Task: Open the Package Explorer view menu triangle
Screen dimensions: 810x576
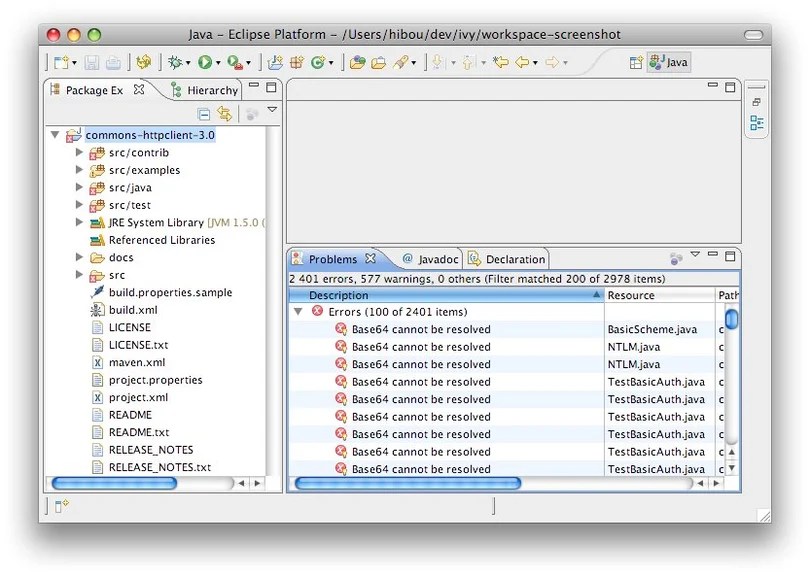Action: click(272, 110)
